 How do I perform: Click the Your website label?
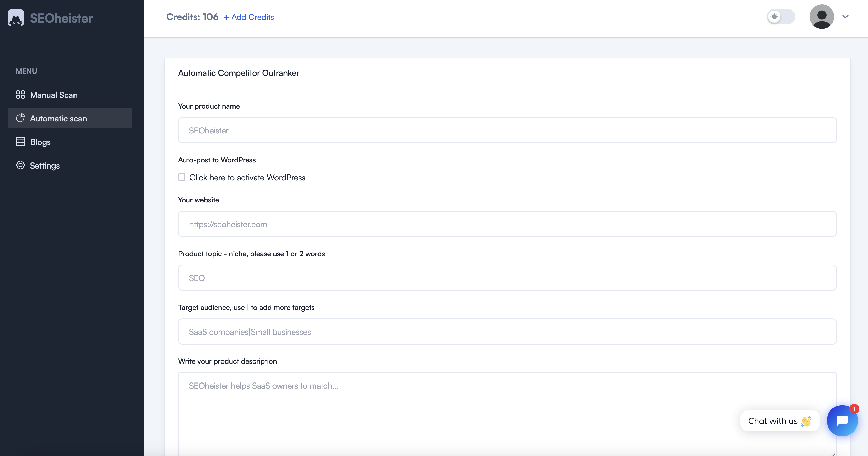click(x=198, y=200)
